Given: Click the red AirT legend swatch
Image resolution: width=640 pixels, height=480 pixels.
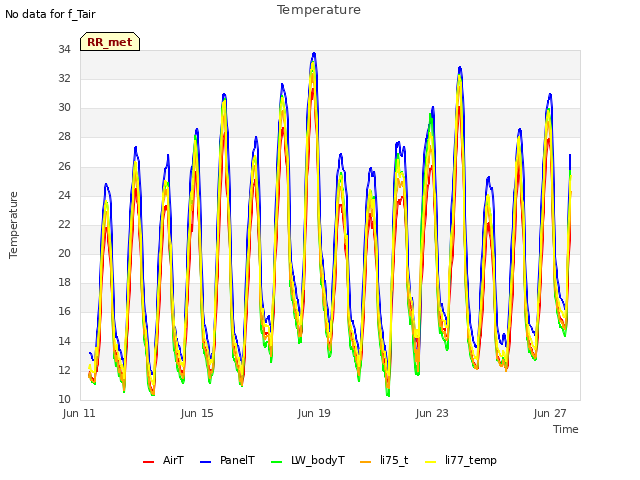Looking at the screenshot, I should point(149,462).
